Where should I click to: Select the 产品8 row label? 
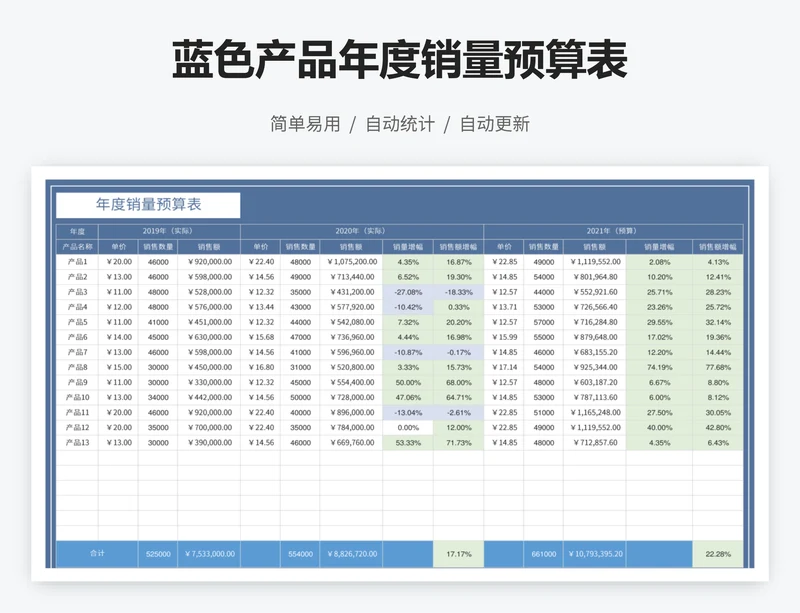pyautogui.click(x=77, y=367)
